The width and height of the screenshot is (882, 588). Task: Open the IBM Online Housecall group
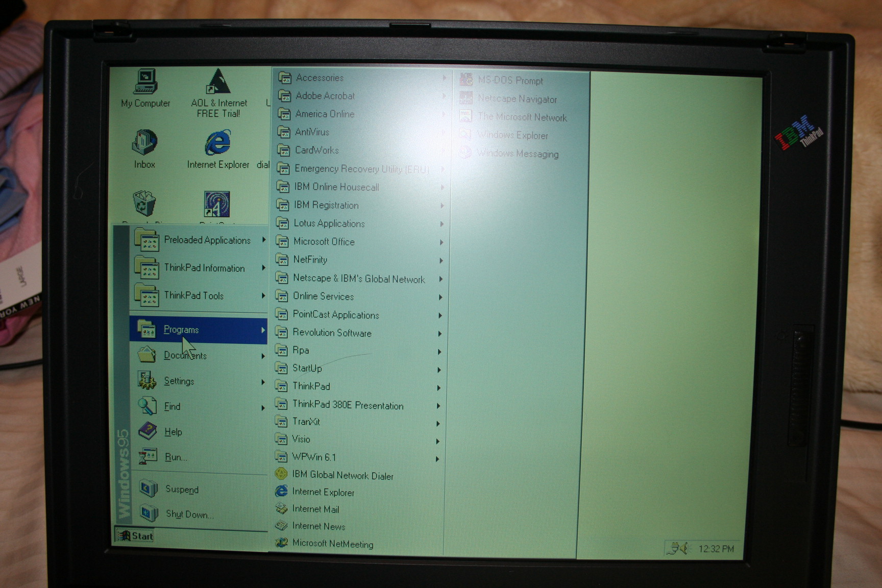click(x=360, y=187)
